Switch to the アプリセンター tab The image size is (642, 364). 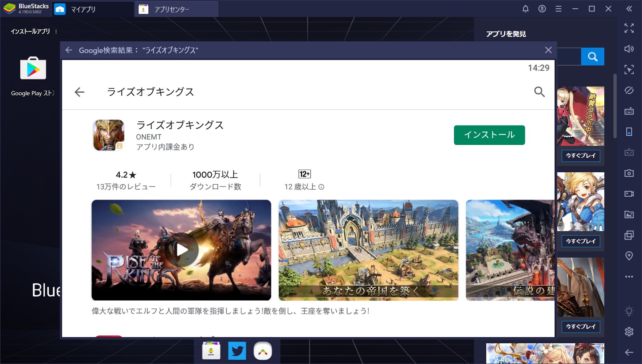[x=177, y=9]
